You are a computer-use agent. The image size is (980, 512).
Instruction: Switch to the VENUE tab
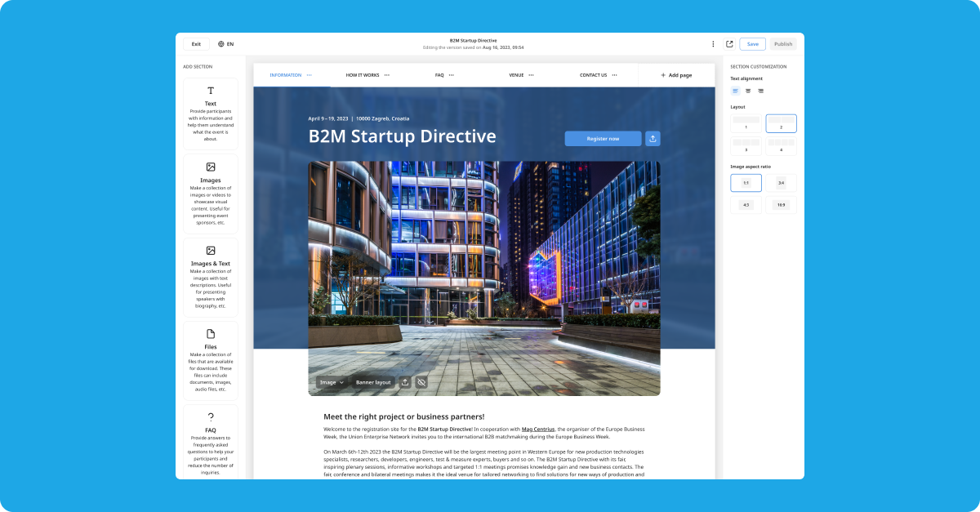click(515, 74)
